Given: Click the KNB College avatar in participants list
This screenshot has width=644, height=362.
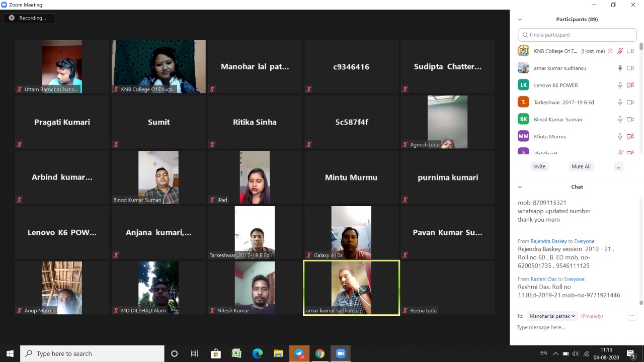Looking at the screenshot, I should (x=523, y=51).
